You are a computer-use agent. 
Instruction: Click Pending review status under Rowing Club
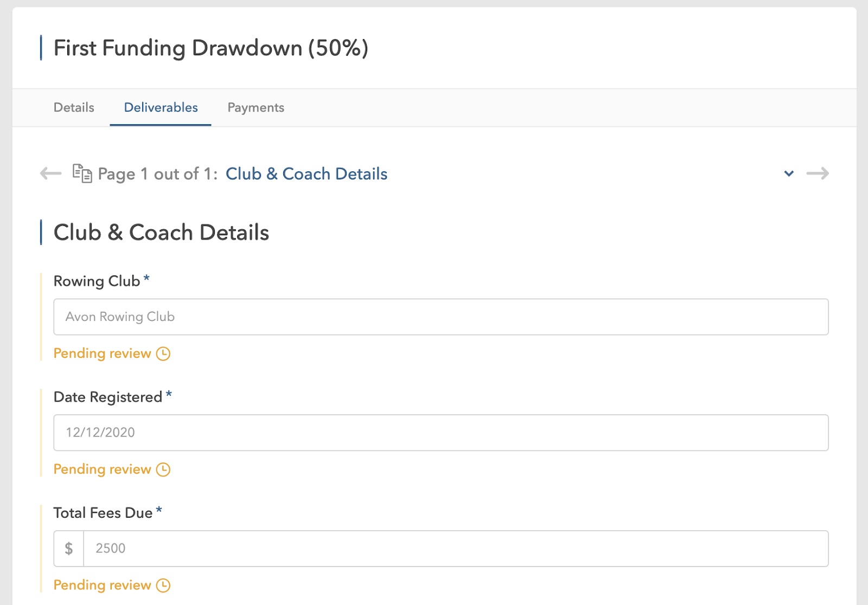coord(102,353)
